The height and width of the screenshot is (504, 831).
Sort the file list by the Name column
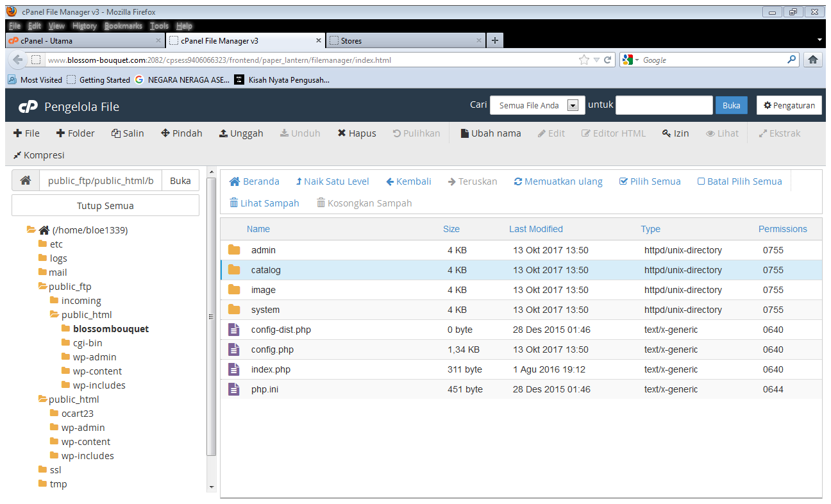[258, 229]
